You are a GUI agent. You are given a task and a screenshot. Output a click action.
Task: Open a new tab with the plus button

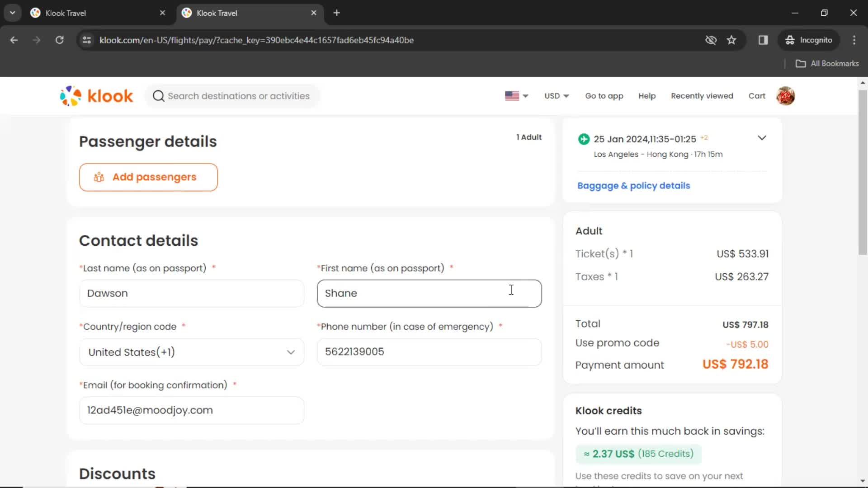(337, 13)
